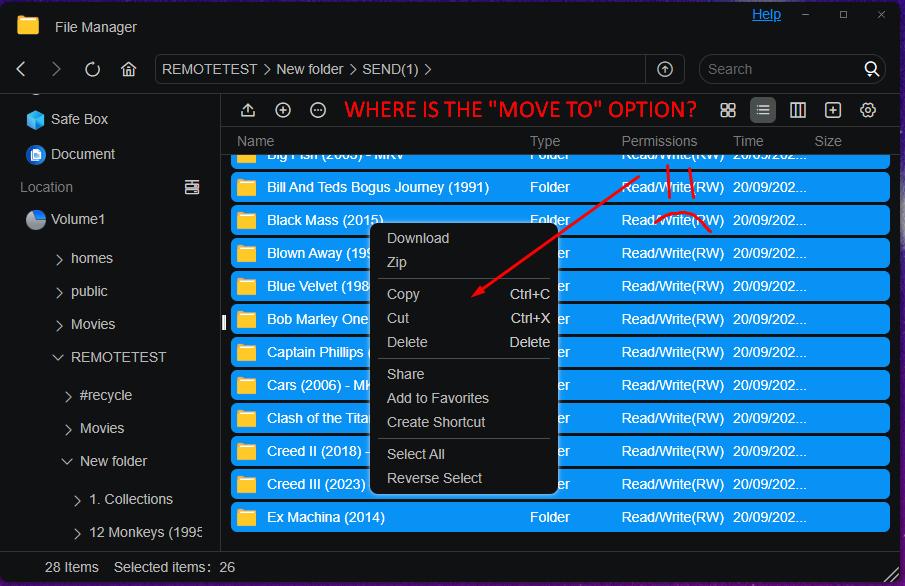905x586 pixels.
Task: Select the Ex Machina (2014) folder
Action: click(x=560, y=517)
